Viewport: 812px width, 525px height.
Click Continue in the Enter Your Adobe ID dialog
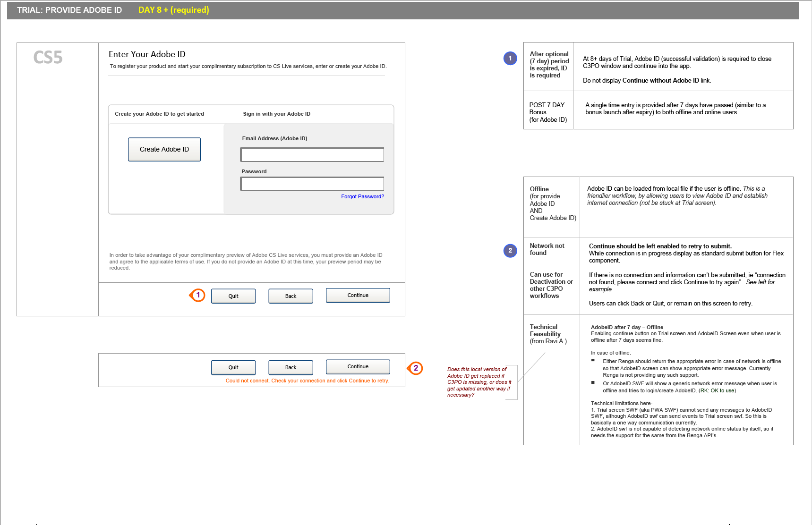click(x=358, y=295)
